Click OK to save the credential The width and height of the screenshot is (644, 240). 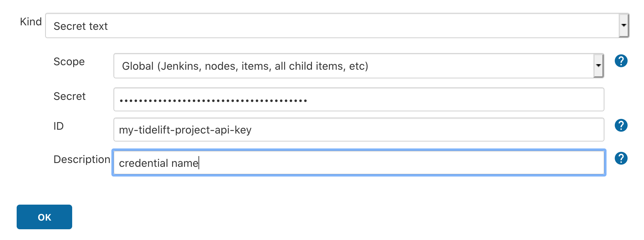44,217
